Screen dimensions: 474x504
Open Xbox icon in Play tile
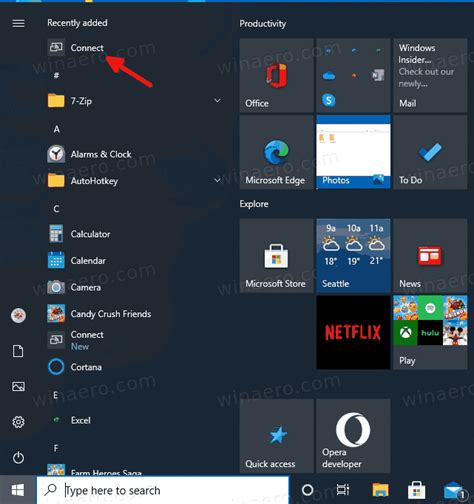pos(405,333)
